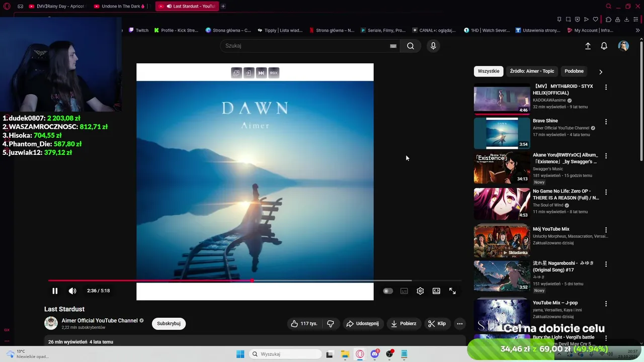Mute the video volume speaker icon

pos(72,291)
